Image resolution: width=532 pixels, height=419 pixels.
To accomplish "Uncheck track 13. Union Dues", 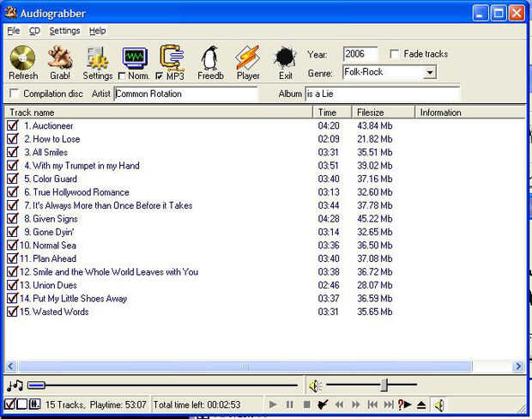I will pos(13,284).
